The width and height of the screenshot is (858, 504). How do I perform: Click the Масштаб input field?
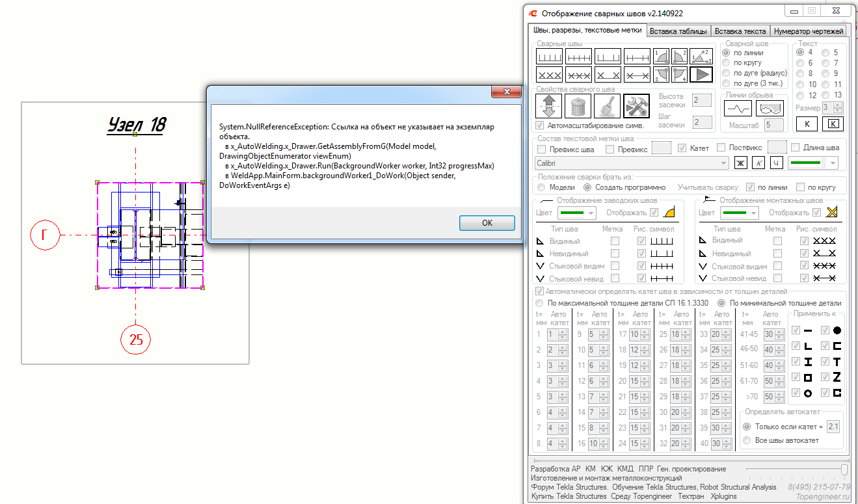(773, 124)
